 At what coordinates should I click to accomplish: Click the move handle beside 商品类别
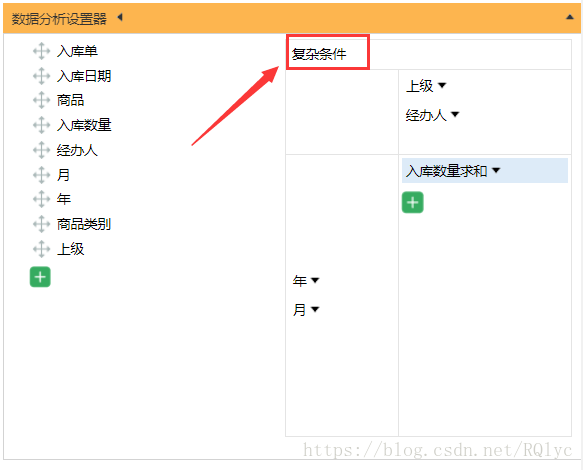[x=41, y=224]
